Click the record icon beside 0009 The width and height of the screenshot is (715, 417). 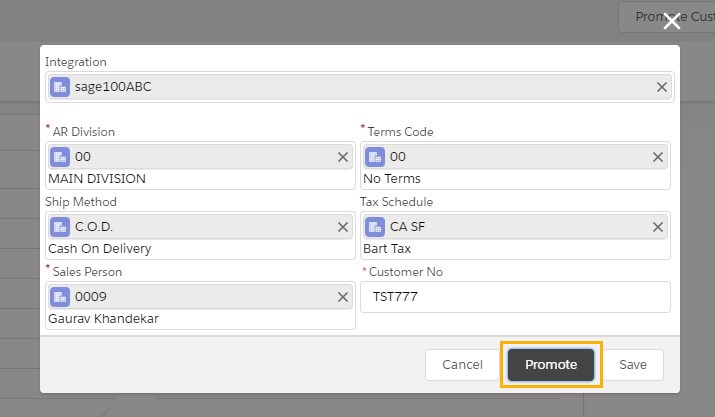coord(60,297)
